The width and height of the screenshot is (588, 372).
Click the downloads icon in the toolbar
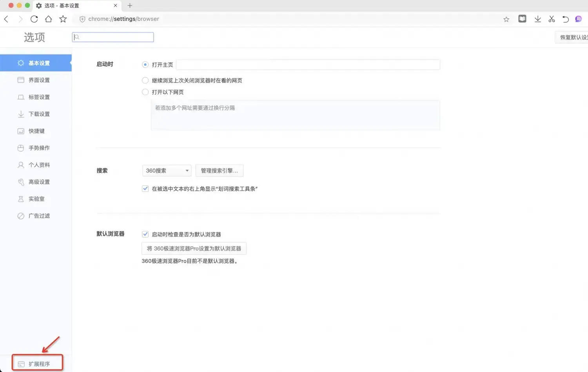click(x=538, y=19)
